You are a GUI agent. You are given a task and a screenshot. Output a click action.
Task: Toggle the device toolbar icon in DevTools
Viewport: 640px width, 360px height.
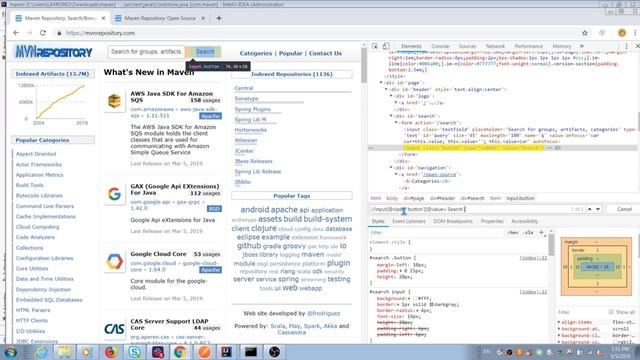click(386, 46)
